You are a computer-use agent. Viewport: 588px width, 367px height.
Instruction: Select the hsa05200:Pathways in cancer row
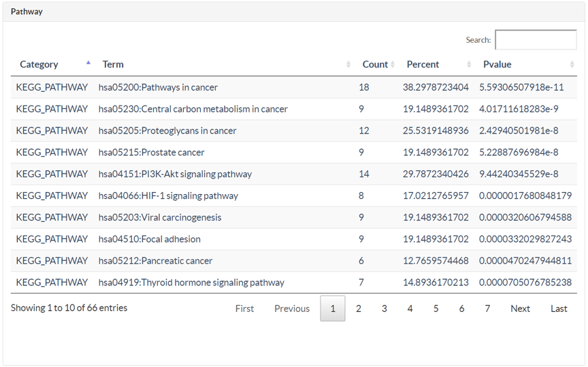[x=294, y=87]
